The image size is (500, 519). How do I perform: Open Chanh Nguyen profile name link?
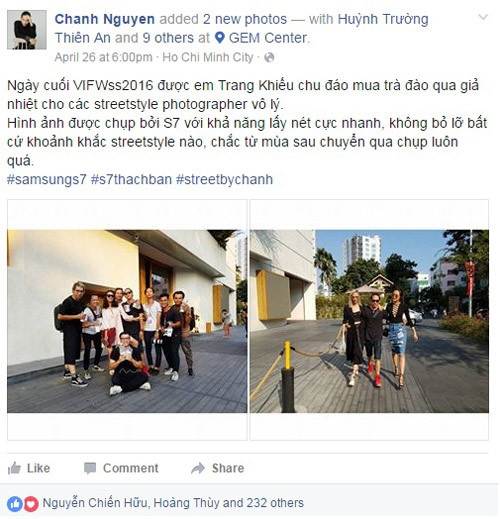(x=105, y=19)
